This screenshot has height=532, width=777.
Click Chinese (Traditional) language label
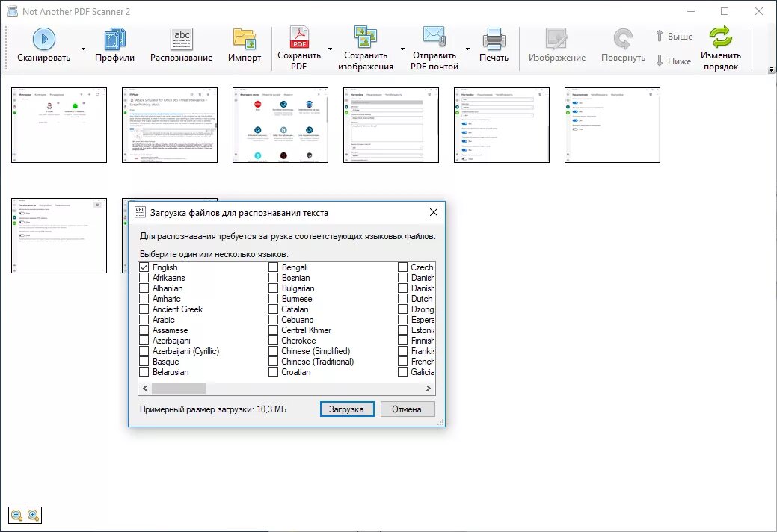(x=318, y=361)
